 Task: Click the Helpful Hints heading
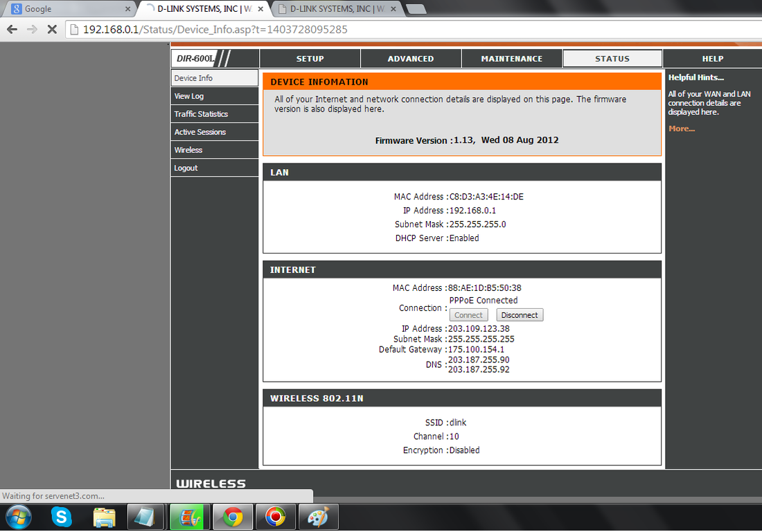696,78
